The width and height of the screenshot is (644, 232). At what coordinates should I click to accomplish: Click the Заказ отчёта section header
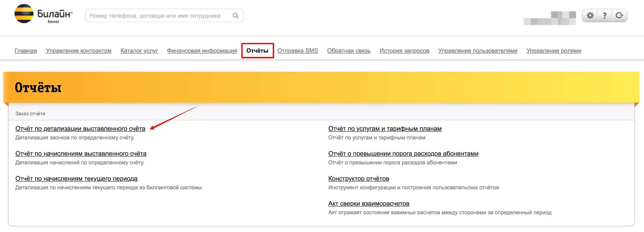click(30, 114)
